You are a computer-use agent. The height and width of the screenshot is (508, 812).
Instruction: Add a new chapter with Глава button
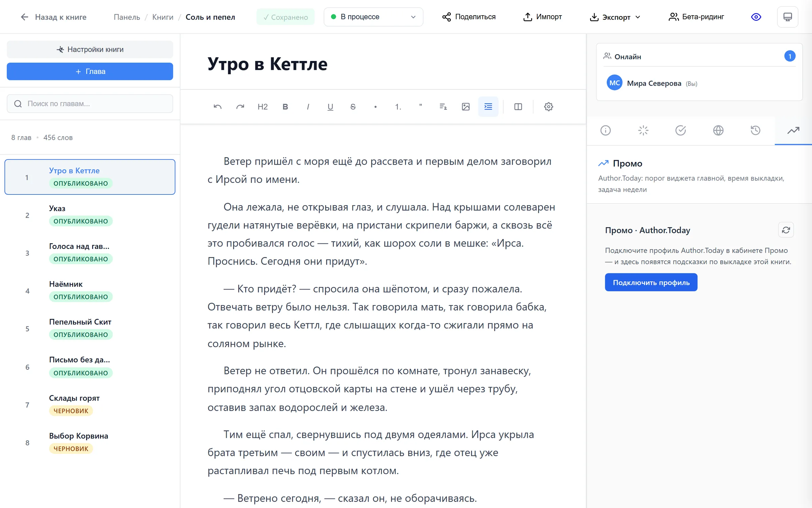[x=90, y=71]
